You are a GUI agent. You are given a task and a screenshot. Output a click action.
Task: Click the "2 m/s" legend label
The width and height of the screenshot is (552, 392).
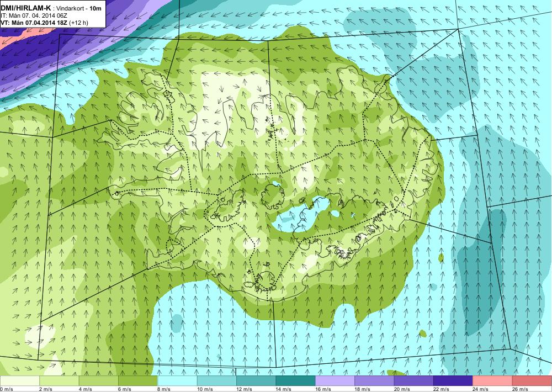point(46,389)
